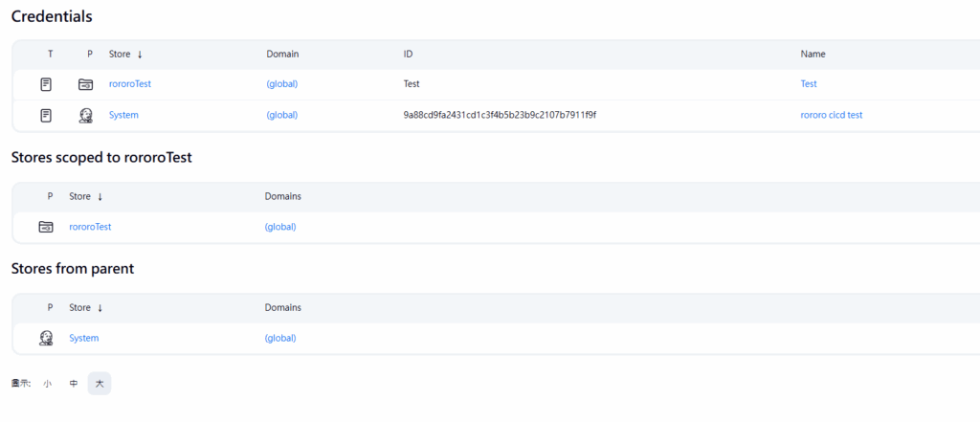This screenshot has height=422, width=980.
Task: Select medium icon size 中
Action: tap(74, 384)
